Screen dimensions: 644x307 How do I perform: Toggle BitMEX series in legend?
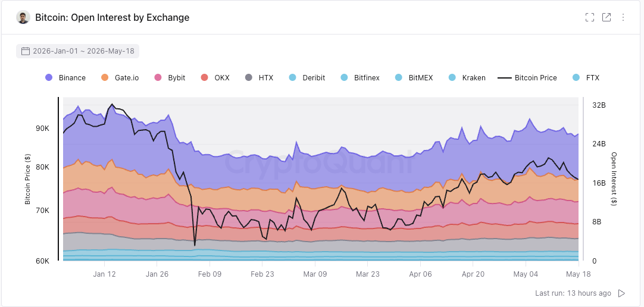[x=414, y=77]
